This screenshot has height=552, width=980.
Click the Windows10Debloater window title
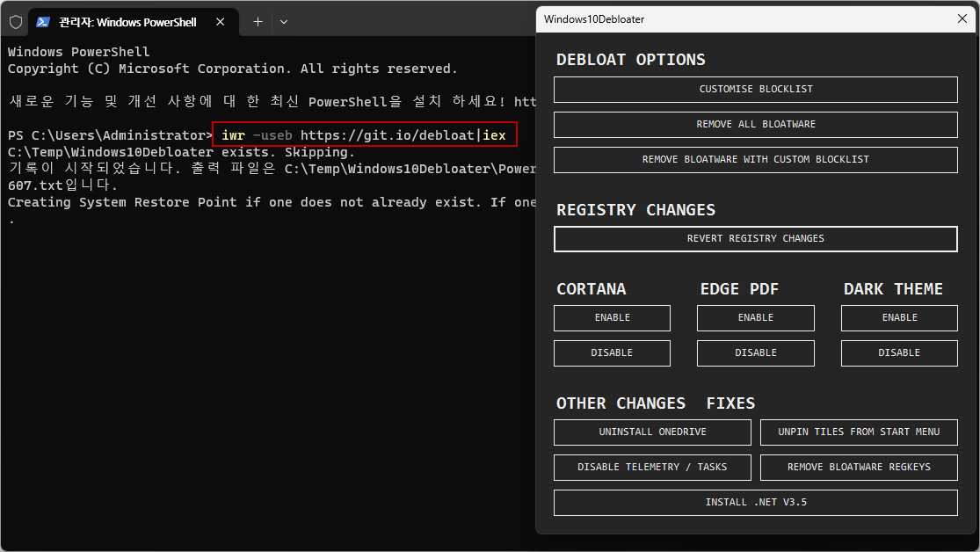point(594,18)
